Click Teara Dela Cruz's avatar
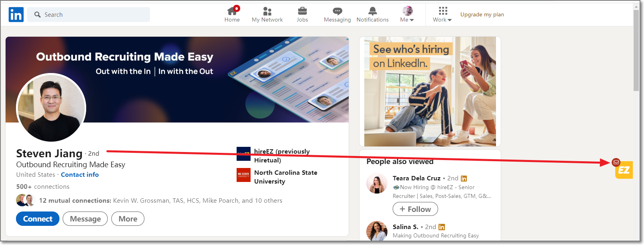 [x=377, y=183]
